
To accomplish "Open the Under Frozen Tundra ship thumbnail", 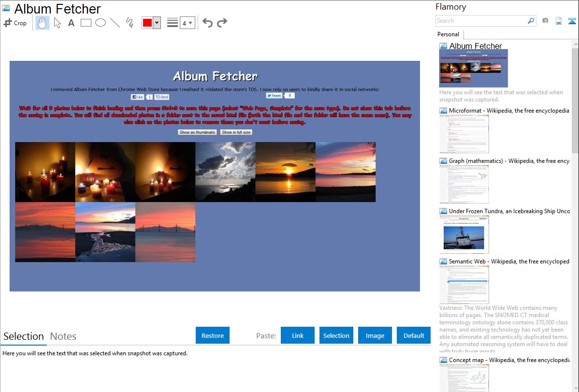I will coord(464,234).
